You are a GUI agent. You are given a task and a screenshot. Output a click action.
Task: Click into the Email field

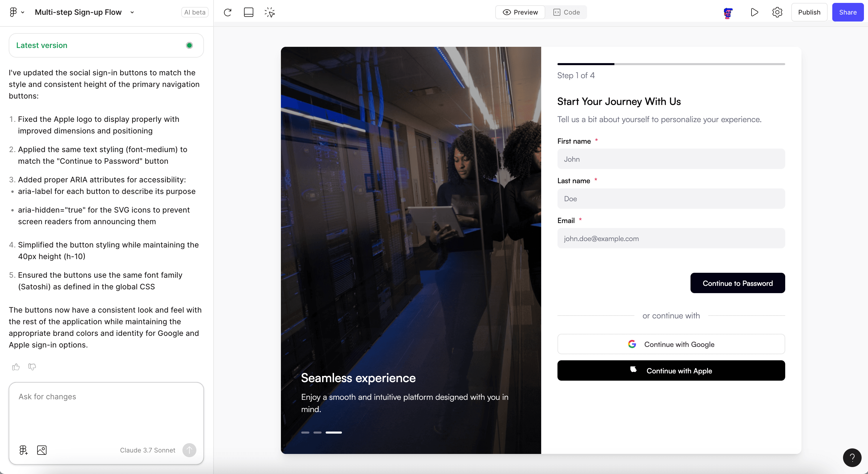click(x=671, y=238)
